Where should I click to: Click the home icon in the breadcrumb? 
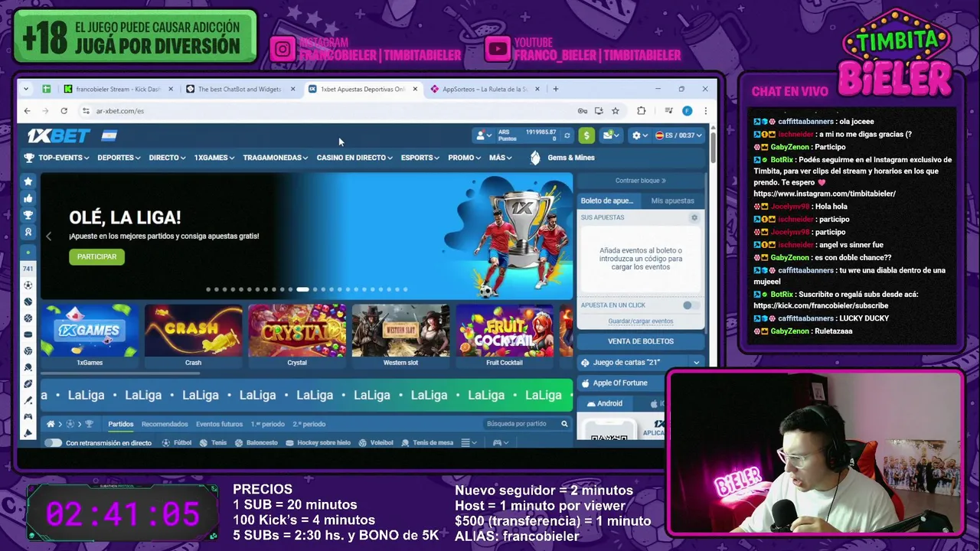51,424
